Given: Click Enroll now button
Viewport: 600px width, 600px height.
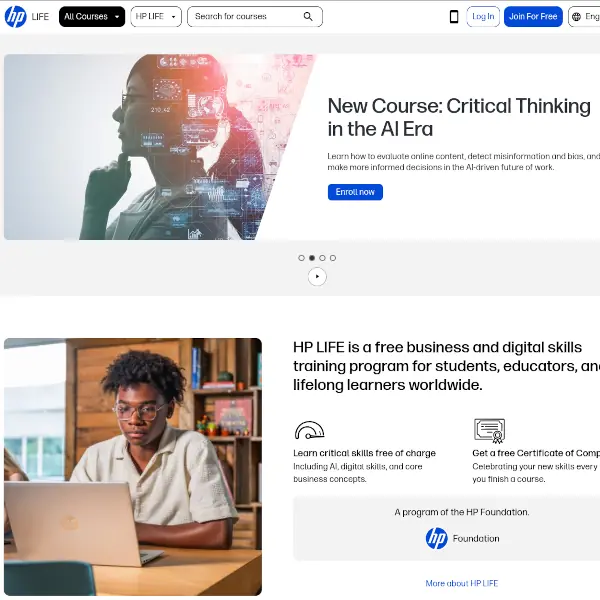Looking at the screenshot, I should 355,192.
